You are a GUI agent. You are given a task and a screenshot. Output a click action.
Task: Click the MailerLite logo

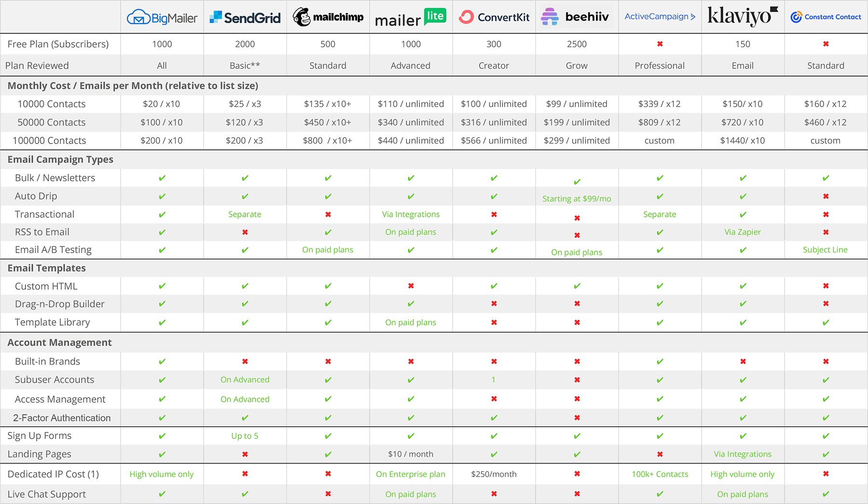point(411,17)
